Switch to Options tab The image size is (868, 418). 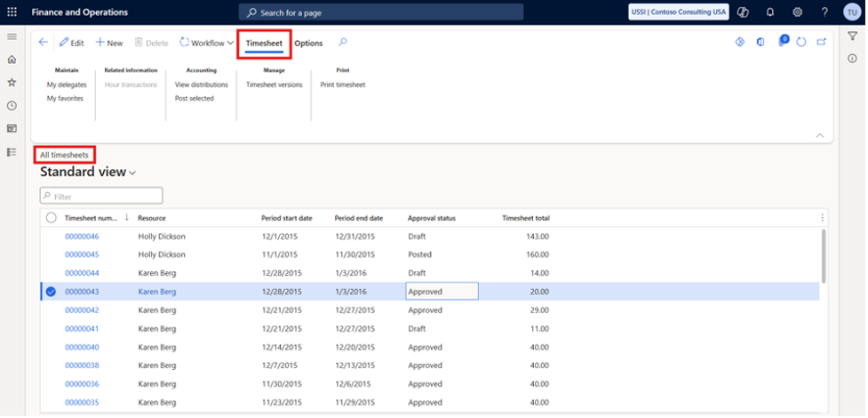pos(308,44)
